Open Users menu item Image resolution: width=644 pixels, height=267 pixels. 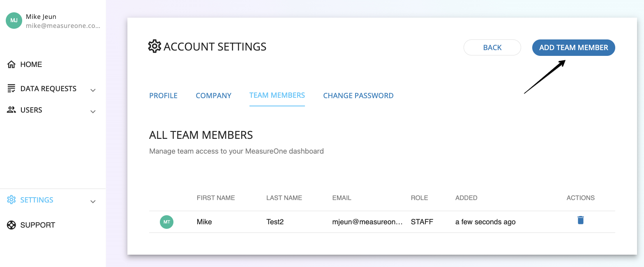pyautogui.click(x=31, y=110)
